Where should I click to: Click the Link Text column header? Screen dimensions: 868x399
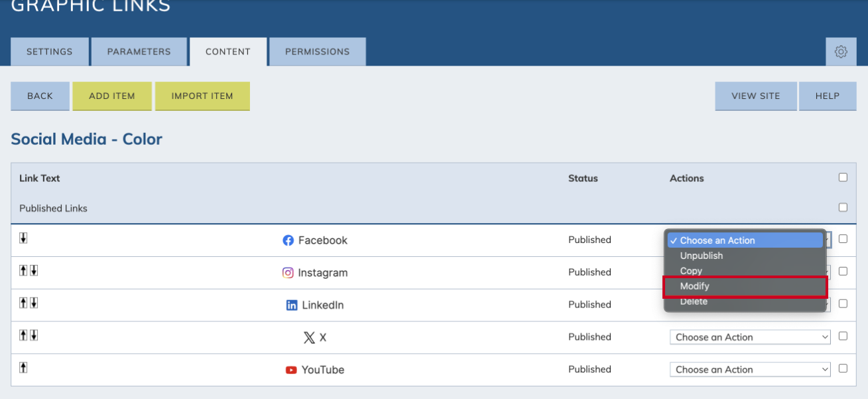[40, 178]
